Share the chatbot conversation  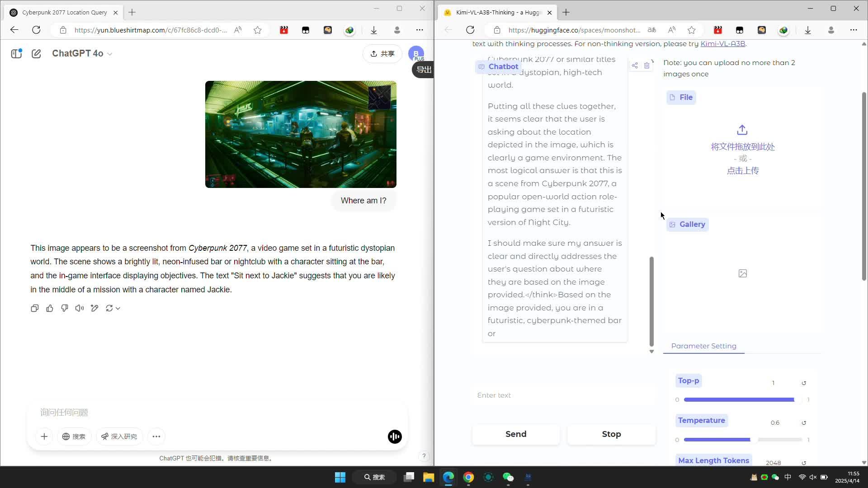pyautogui.click(x=635, y=66)
